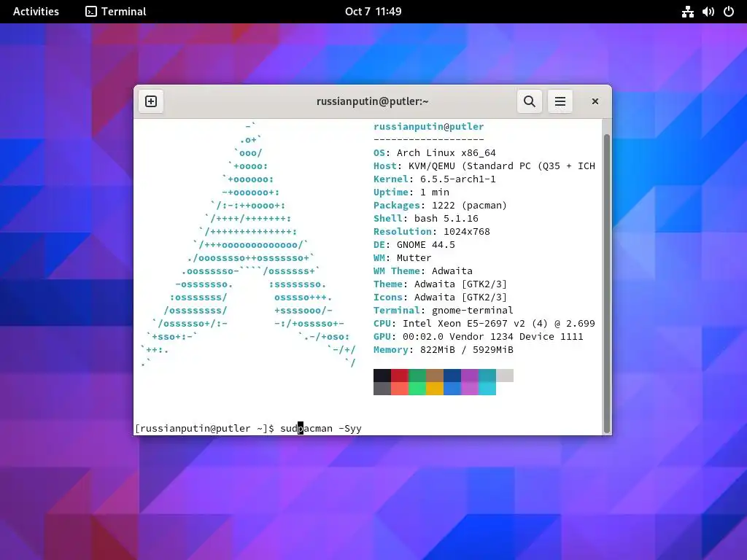Click the dark blue block in neofetch palette
747x560 pixels.
coord(452,376)
